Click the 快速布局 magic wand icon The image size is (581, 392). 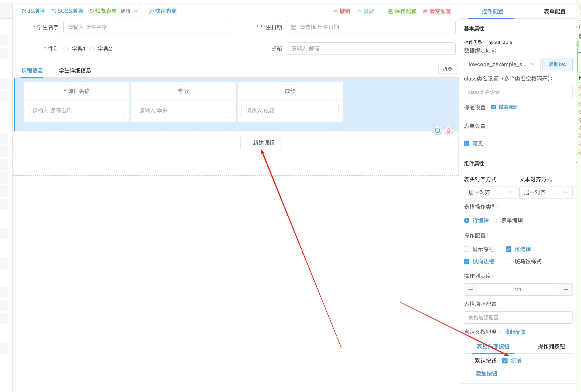tap(151, 11)
